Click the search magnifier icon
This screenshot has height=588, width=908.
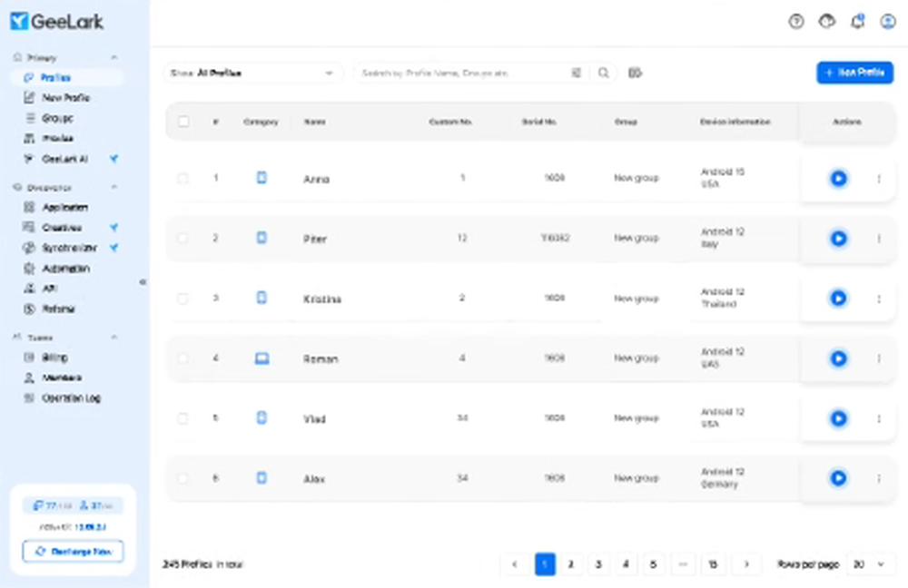coord(603,73)
